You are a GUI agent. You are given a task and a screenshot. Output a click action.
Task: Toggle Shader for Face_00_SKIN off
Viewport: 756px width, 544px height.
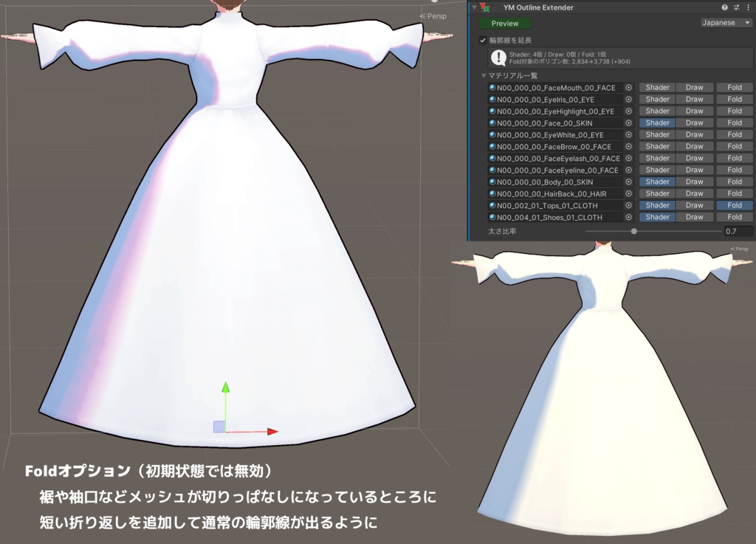657,123
